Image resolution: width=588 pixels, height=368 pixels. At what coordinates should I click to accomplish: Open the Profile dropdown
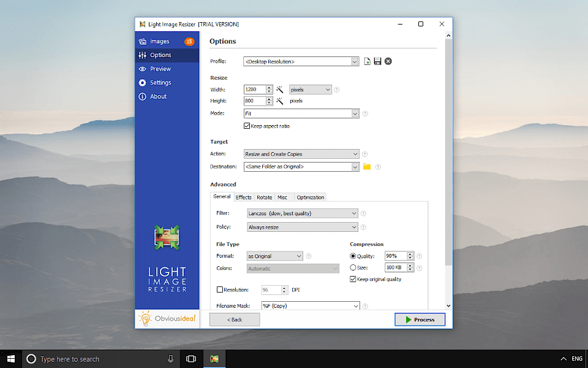[x=301, y=61]
